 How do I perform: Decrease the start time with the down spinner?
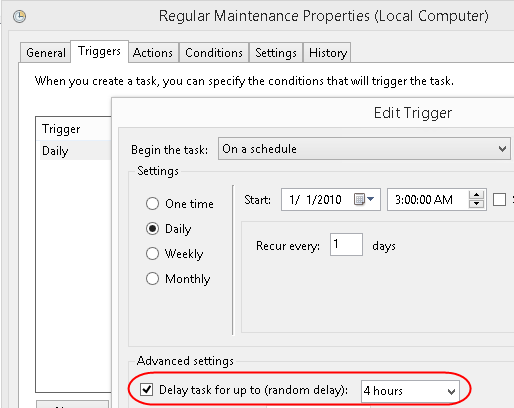(477, 204)
